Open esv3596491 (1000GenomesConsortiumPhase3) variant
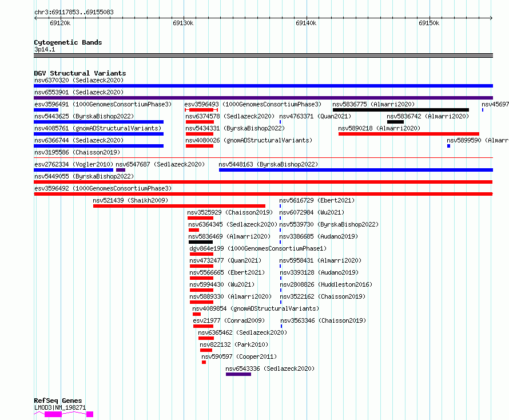The height and width of the screenshot is (420, 509). (x=103, y=104)
